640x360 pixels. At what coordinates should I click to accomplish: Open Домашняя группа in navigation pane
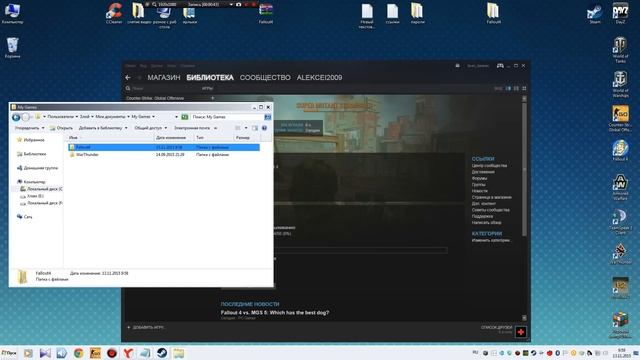[37, 168]
